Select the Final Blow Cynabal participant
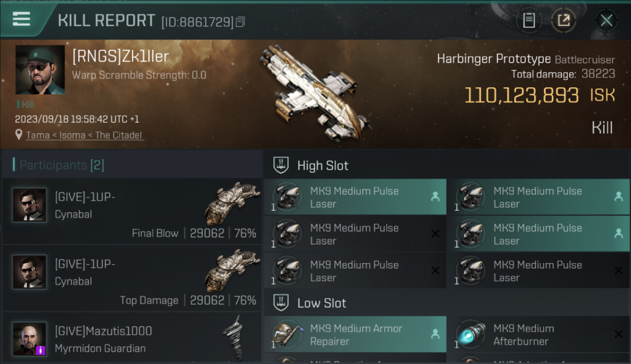631x364 pixels. 132,211
